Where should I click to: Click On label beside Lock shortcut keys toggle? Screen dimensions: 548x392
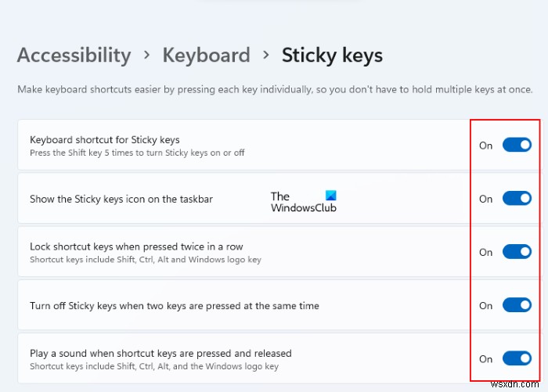[x=485, y=252]
